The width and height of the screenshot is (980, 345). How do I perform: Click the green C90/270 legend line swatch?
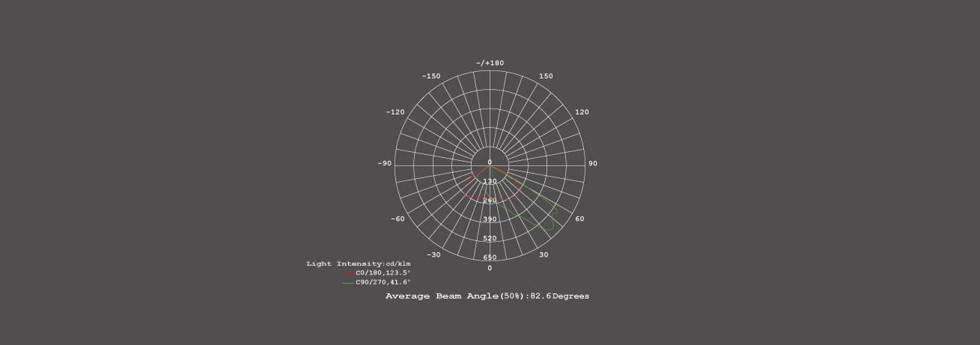348,283
